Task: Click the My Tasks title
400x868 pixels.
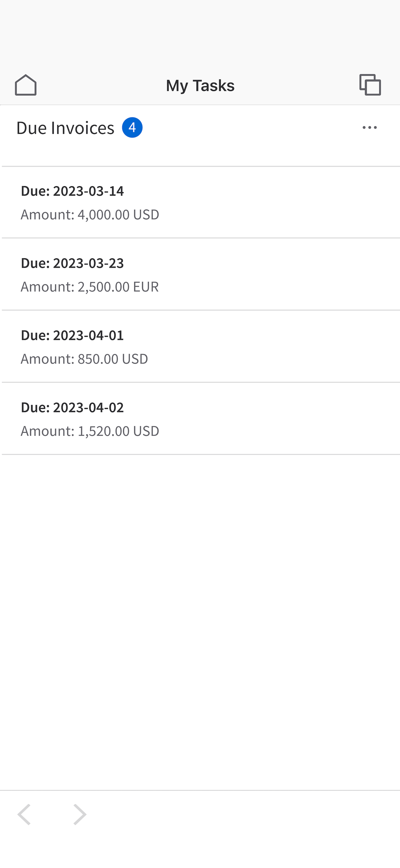Action: [200, 86]
